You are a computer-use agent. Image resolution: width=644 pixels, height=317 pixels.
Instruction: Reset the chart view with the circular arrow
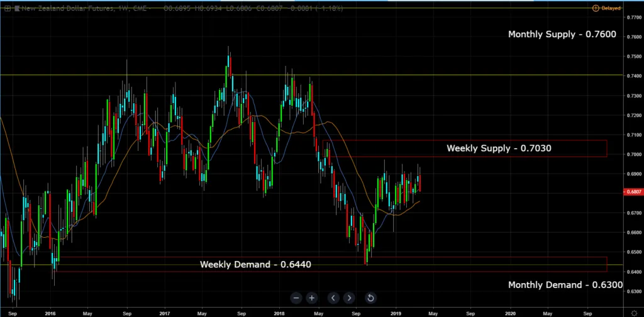(370, 298)
